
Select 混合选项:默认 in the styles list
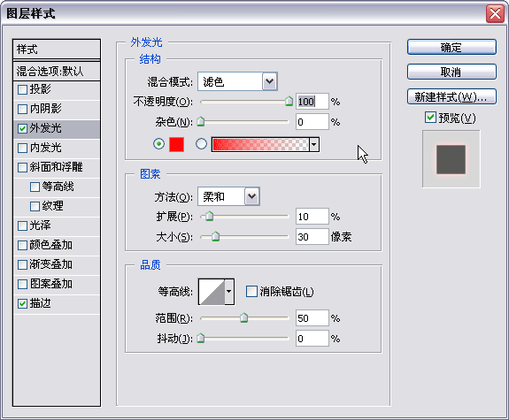(57, 71)
